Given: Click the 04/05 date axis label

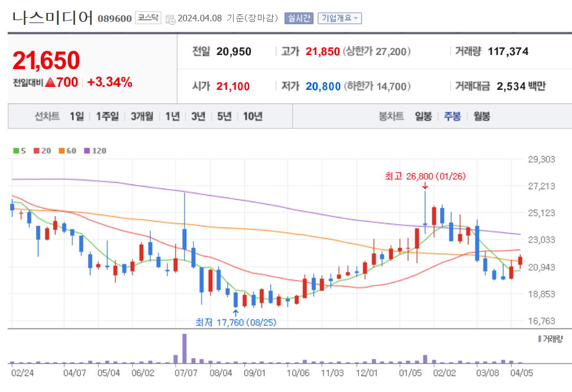Looking at the screenshot, I should pos(522,373).
